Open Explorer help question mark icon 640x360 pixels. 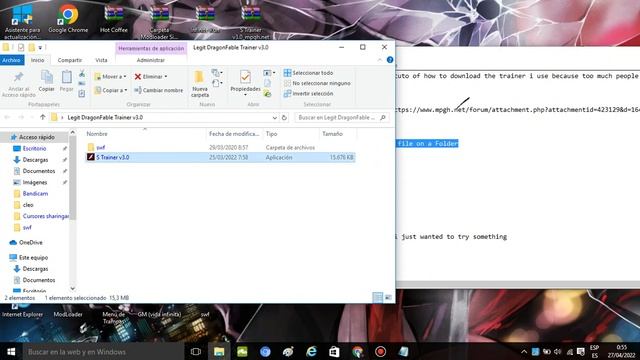390,60
